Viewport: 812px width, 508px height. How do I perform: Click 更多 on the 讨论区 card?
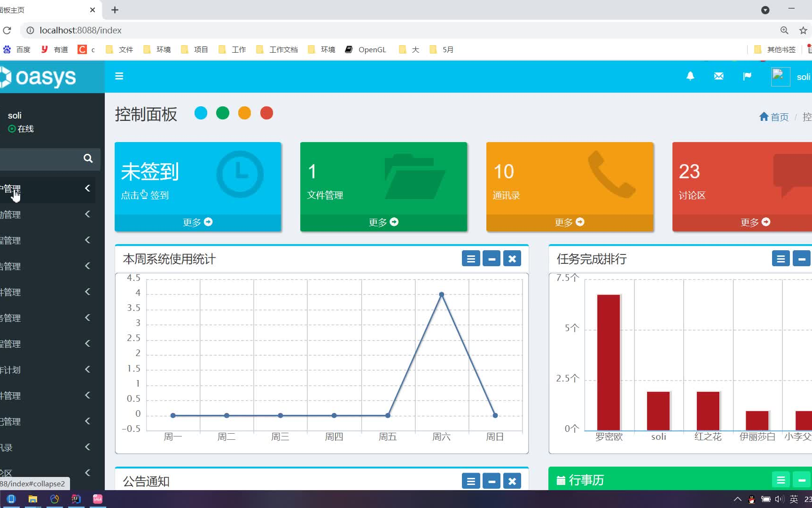pyautogui.click(x=756, y=222)
